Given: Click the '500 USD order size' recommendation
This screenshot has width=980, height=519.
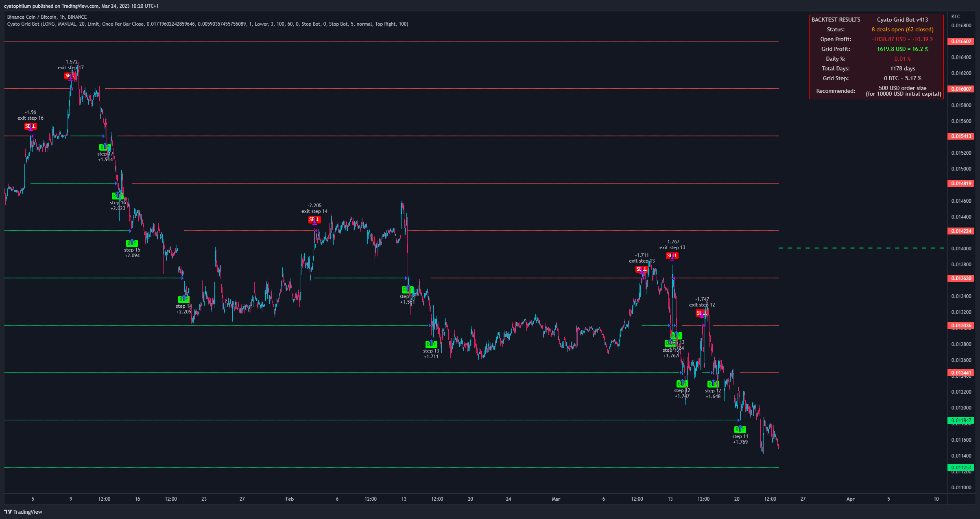Looking at the screenshot, I should (902, 88).
